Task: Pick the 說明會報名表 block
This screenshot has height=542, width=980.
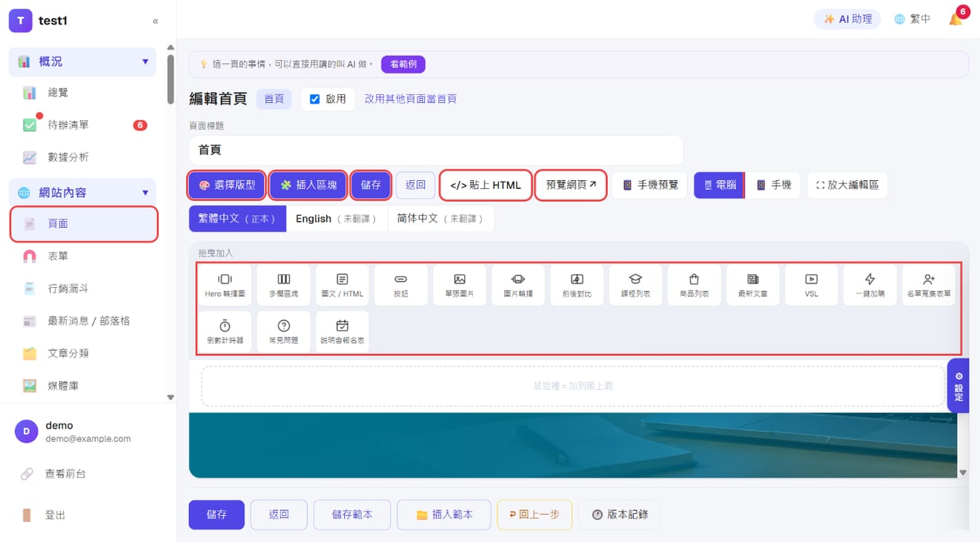Action: 342,331
